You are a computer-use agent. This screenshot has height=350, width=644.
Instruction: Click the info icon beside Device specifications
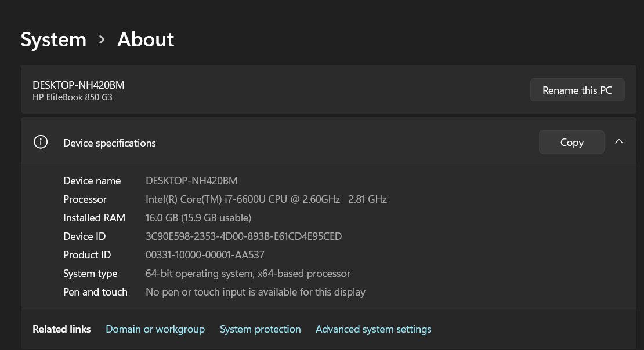41,141
